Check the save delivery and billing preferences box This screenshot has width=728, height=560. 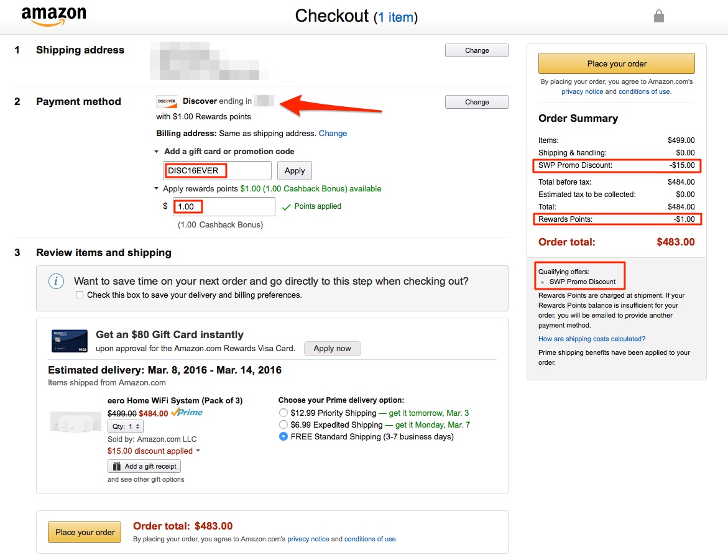(80, 295)
